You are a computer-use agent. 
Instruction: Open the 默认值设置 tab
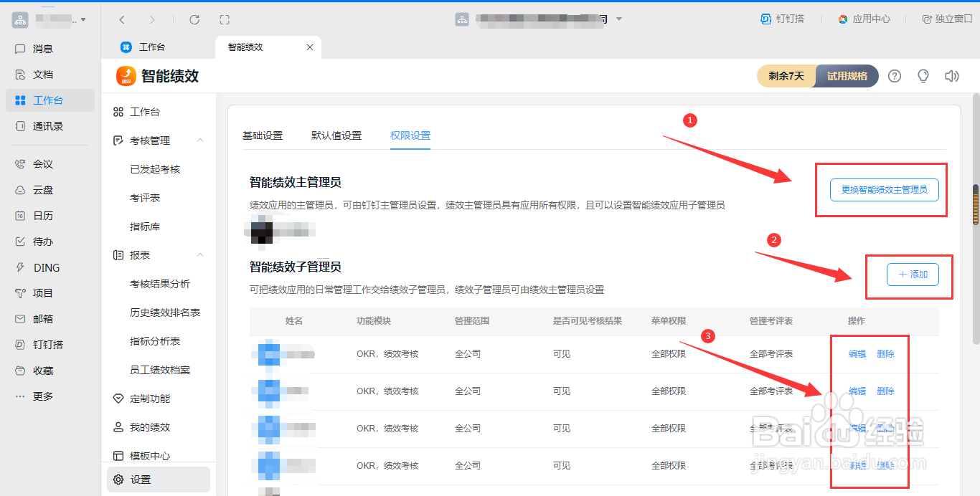336,135
